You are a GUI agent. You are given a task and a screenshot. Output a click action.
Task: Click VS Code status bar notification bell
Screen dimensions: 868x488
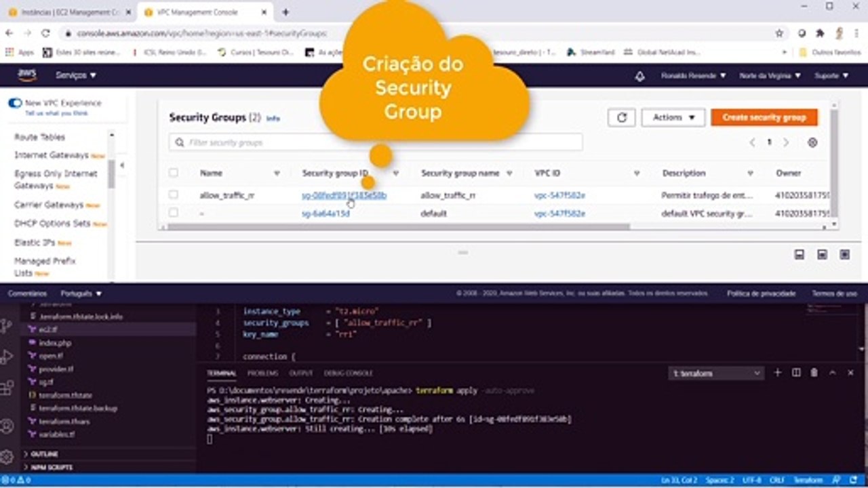point(853,480)
